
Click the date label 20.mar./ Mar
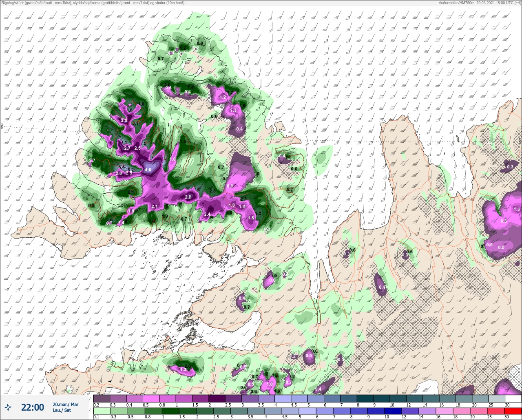click(x=66, y=404)
